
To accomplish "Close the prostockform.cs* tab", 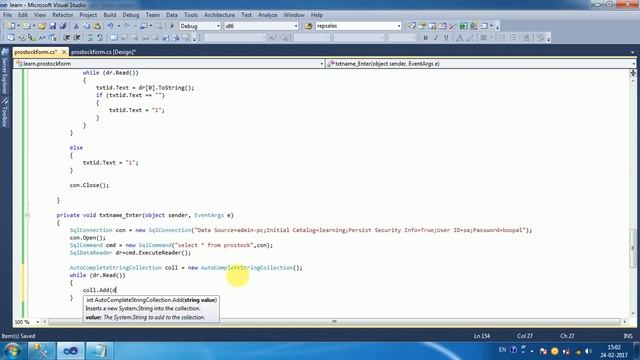I will (x=64, y=52).
